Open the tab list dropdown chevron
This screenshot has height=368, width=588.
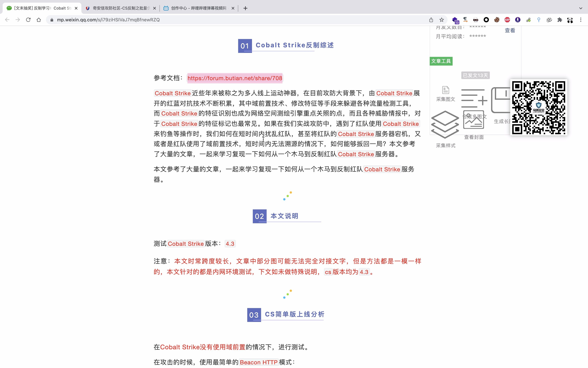click(x=581, y=8)
